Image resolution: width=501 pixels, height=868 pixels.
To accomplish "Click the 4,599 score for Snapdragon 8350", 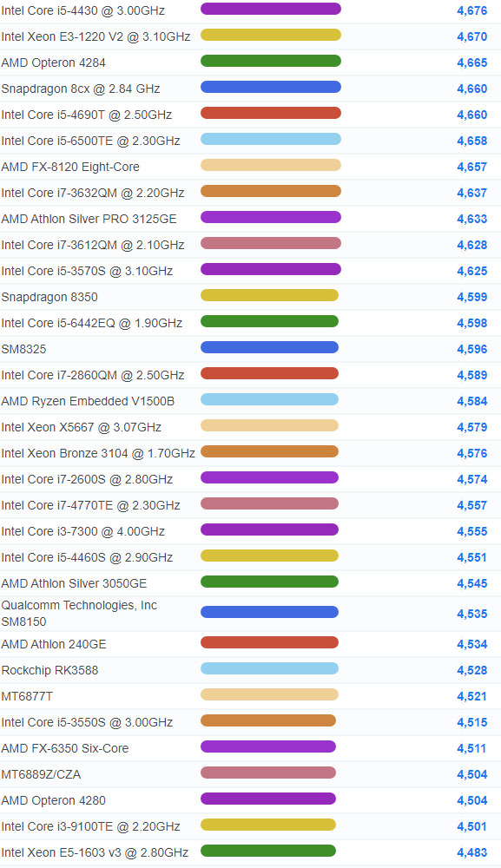I will point(472,297).
